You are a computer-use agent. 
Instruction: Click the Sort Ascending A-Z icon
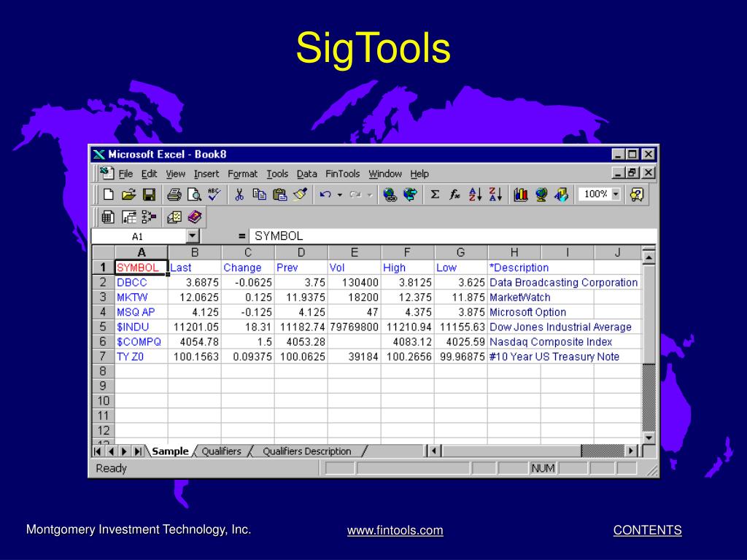click(475, 194)
